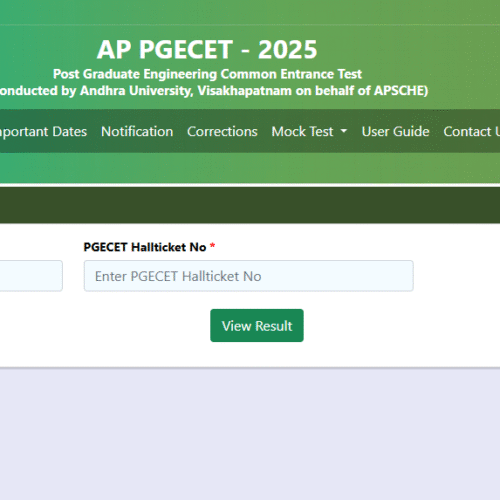Viewport: 500px width, 500px height.
Task: Click the empty lavender area below the form
Action: click(x=250, y=433)
